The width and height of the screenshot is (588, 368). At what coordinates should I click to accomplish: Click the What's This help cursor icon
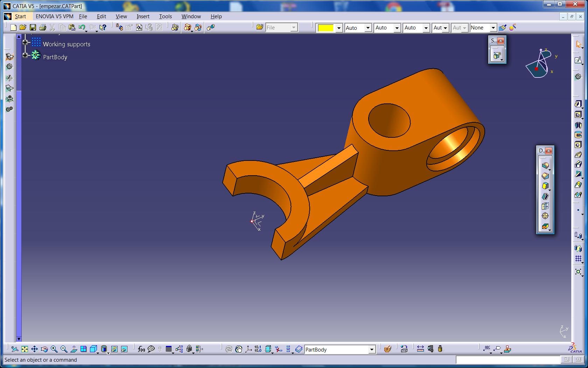(x=103, y=27)
